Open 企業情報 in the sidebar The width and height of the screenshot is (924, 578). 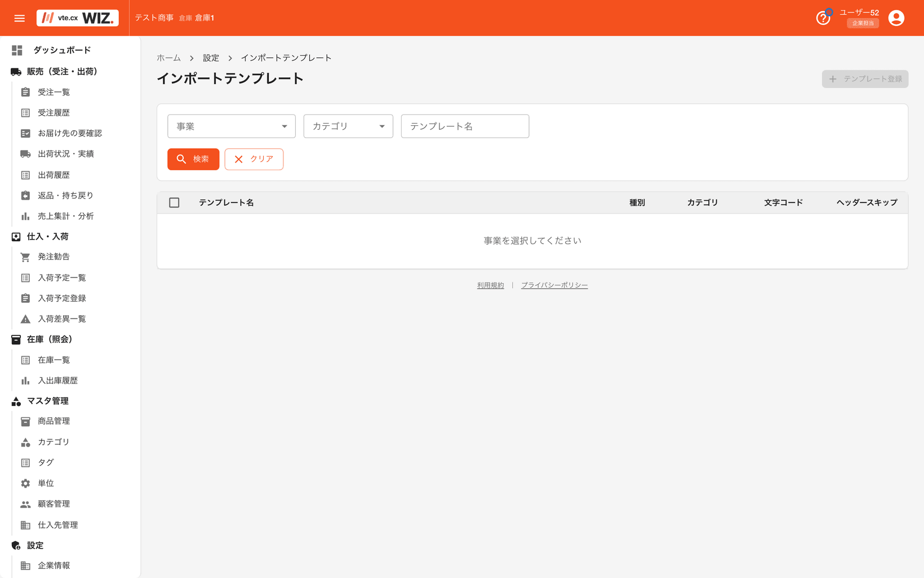pos(54,566)
